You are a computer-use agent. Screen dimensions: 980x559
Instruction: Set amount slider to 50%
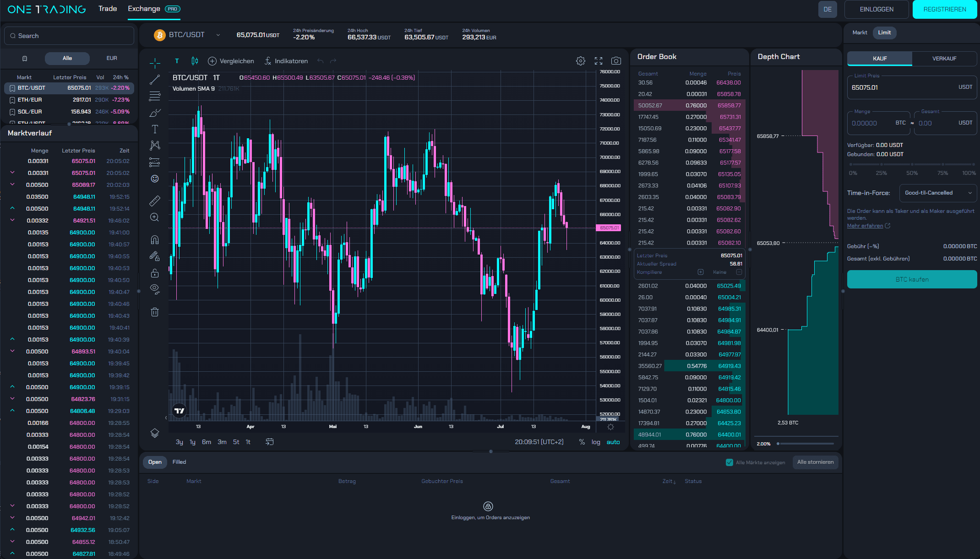coord(912,164)
